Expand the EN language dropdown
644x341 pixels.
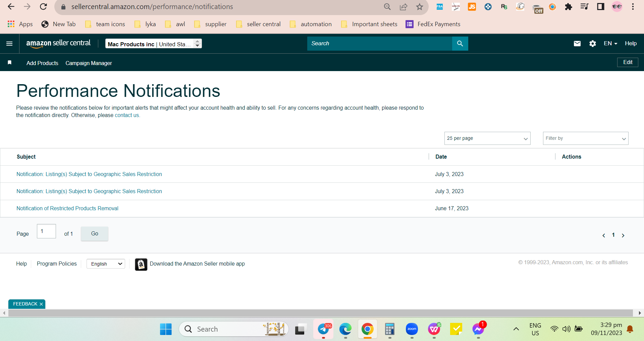click(x=610, y=44)
